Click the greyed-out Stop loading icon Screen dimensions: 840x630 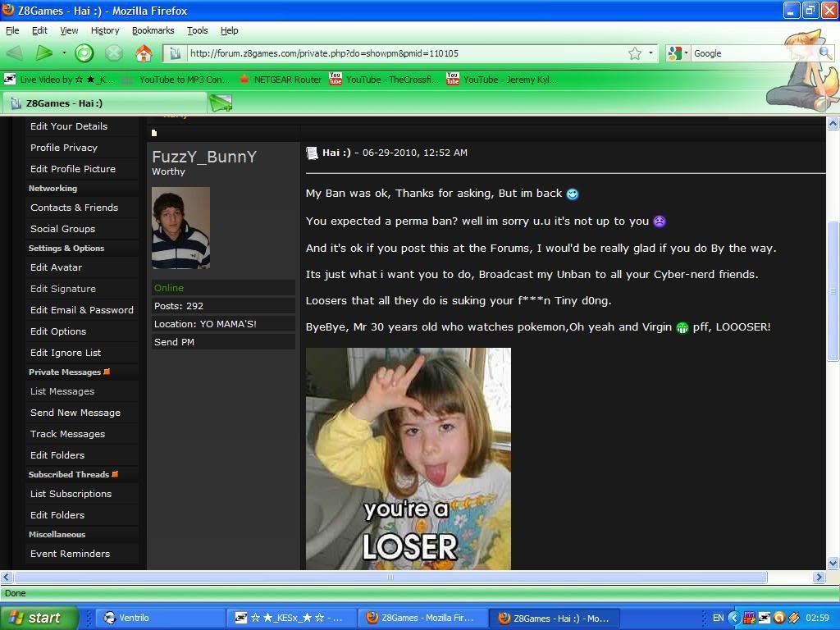tap(114, 53)
